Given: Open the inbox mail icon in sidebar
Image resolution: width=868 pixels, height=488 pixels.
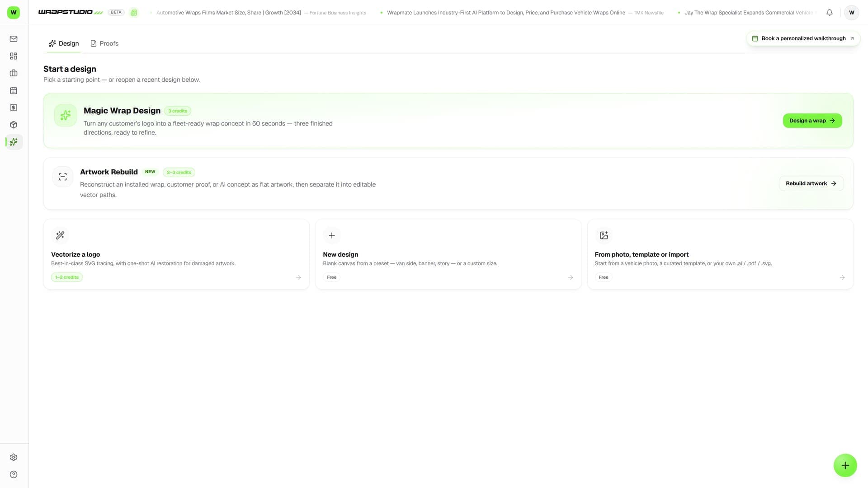Looking at the screenshot, I should point(14,39).
